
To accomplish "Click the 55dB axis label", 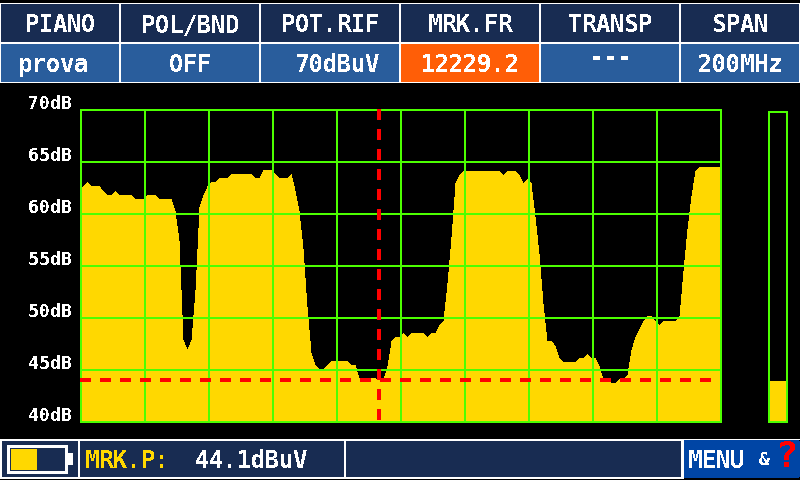I will click(50, 259).
